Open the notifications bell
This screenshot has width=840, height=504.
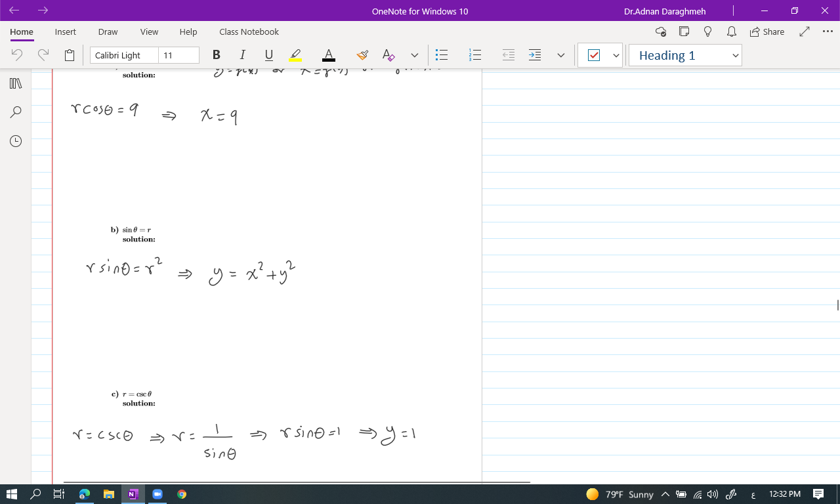[x=731, y=31]
